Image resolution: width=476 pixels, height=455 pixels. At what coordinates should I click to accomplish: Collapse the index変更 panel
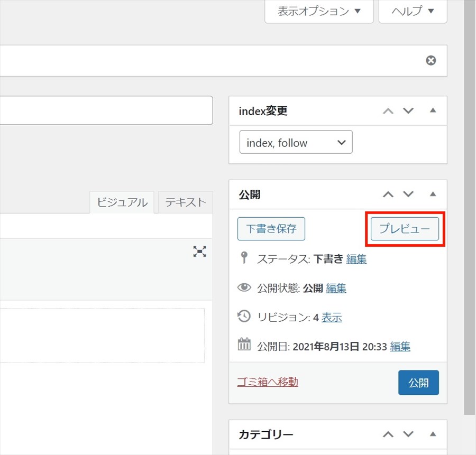point(433,111)
